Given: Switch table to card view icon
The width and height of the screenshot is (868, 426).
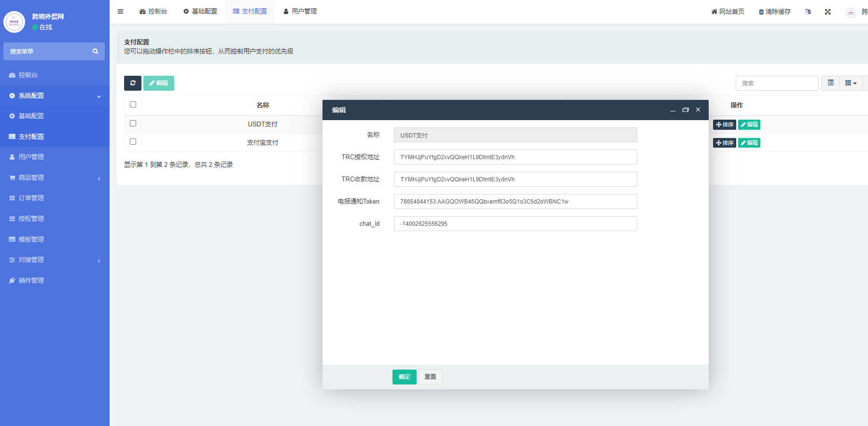Looking at the screenshot, I should pyautogui.click(x=830, y=83).
